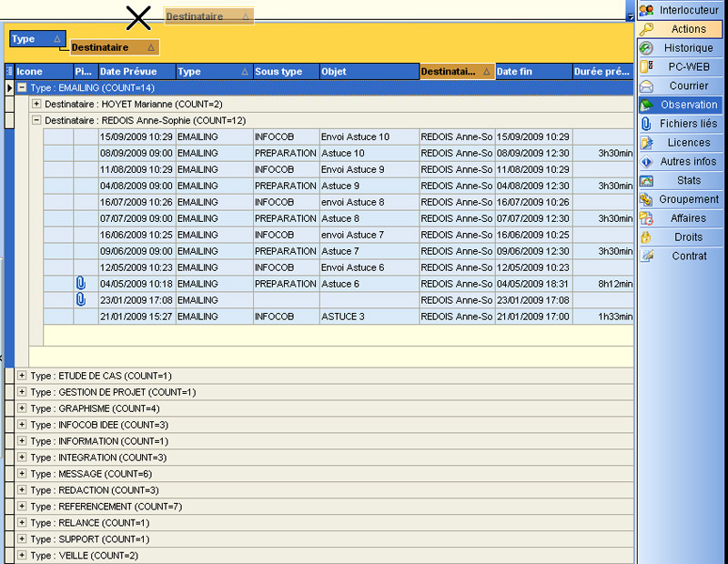Expand the Type : REFERENCEMENT group
The height and width of the screenshot is (564, 728).
click(x=22, y=506)
